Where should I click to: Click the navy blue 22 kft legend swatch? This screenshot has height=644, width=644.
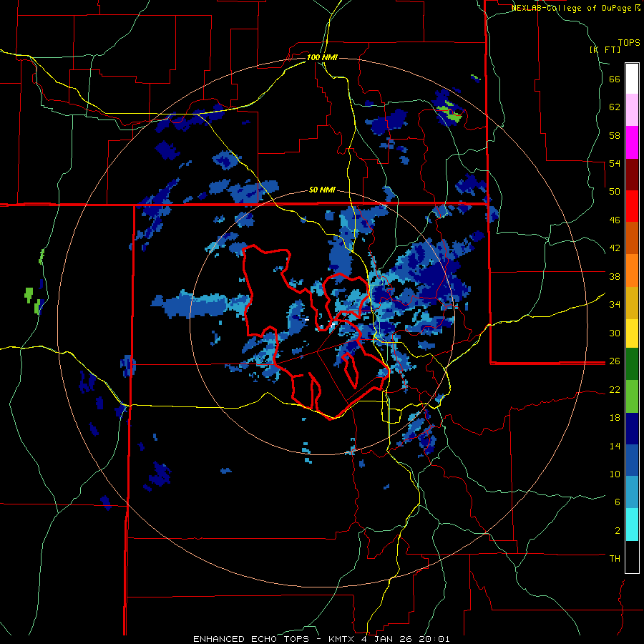[632, 429]
